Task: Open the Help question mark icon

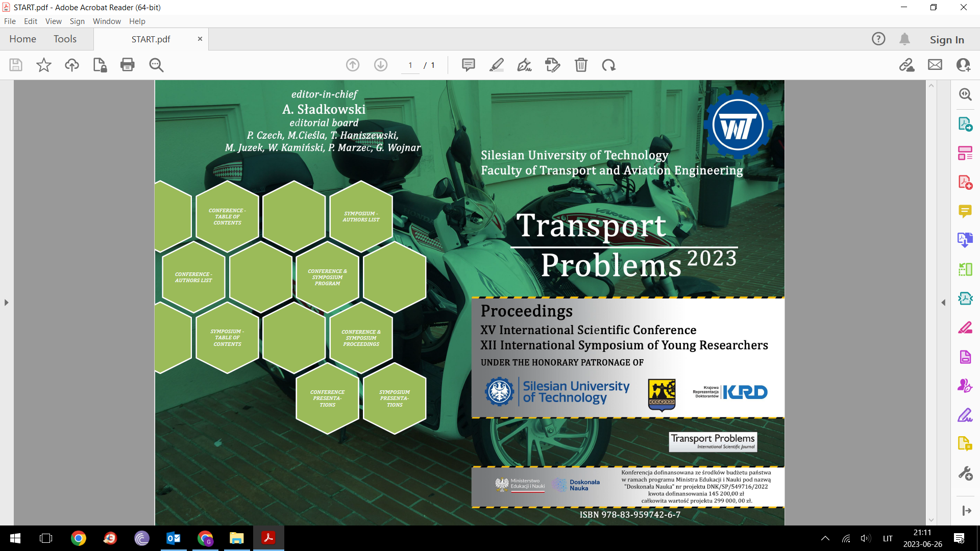Action: click(878, 39)
